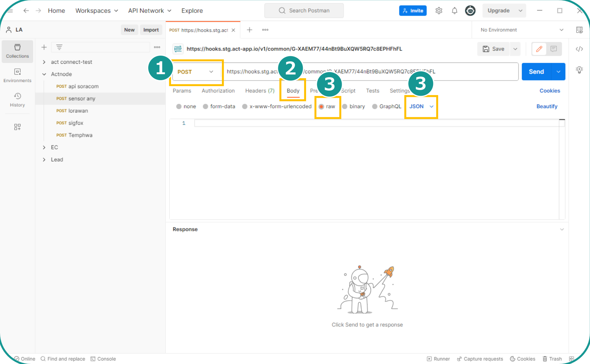Click Beautify to format body
590x364 pixels.
547,106
